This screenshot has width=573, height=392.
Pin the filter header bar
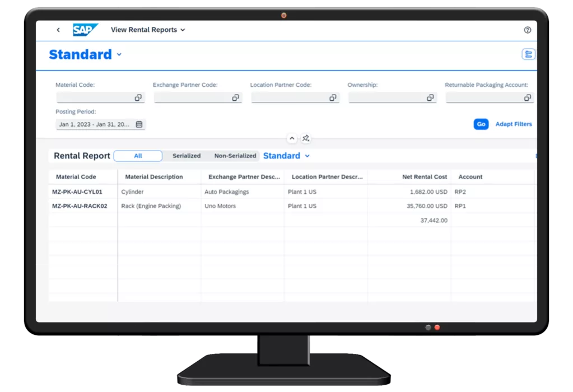coord(306,138)
